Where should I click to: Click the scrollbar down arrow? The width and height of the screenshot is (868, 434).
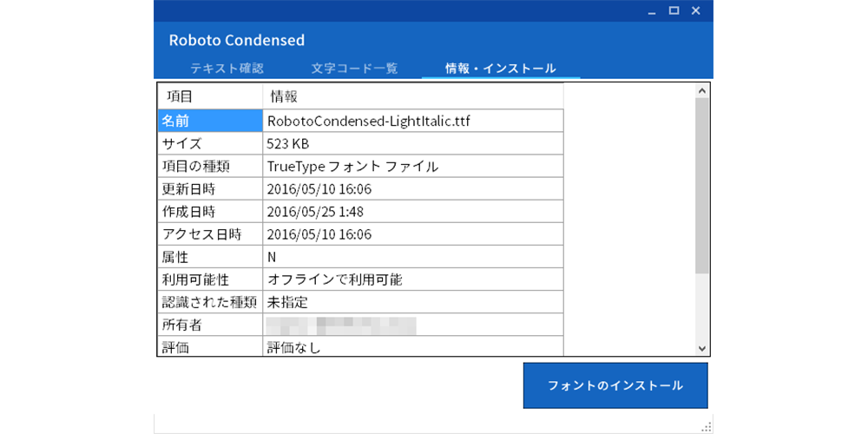point(702,349)
